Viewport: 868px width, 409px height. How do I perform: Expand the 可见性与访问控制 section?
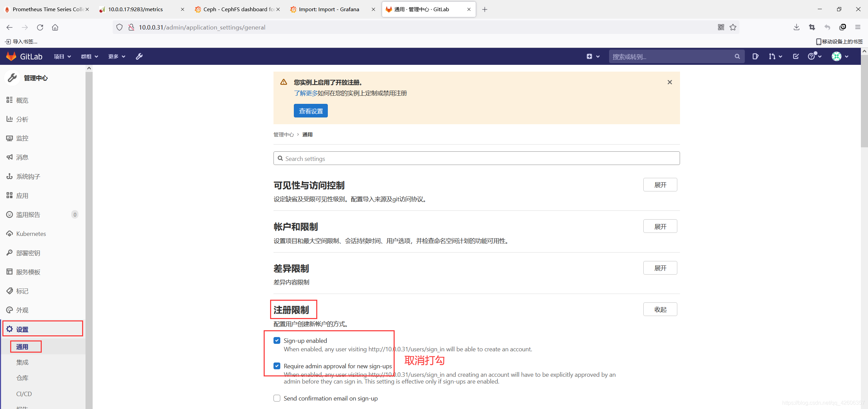(660, 185)
